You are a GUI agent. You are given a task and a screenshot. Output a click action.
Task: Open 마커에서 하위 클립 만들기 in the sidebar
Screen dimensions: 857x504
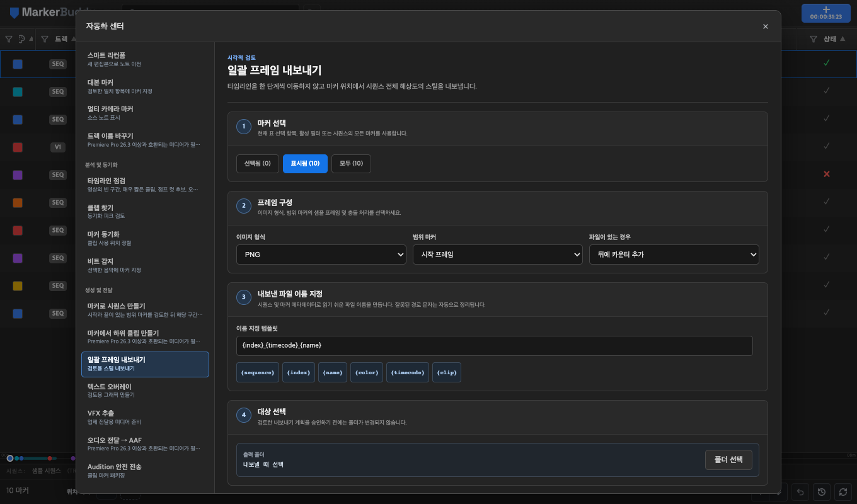pos(145,336)
